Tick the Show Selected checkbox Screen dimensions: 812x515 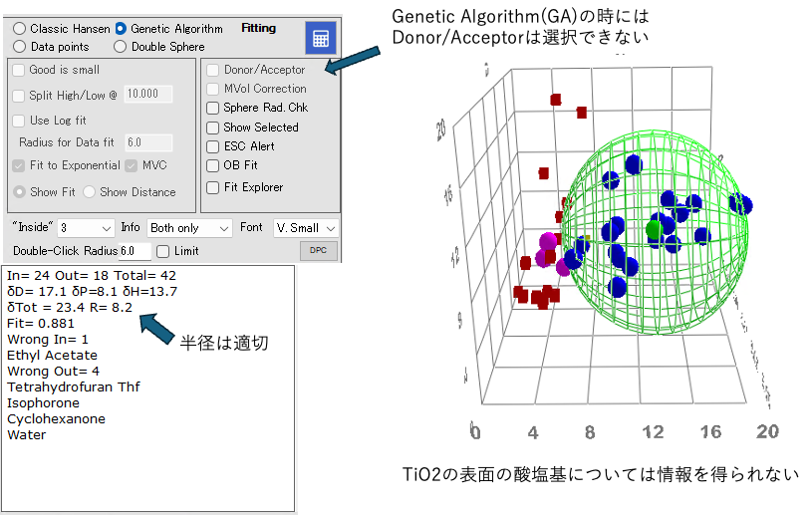pyautogui.click(x=212, y=128)
